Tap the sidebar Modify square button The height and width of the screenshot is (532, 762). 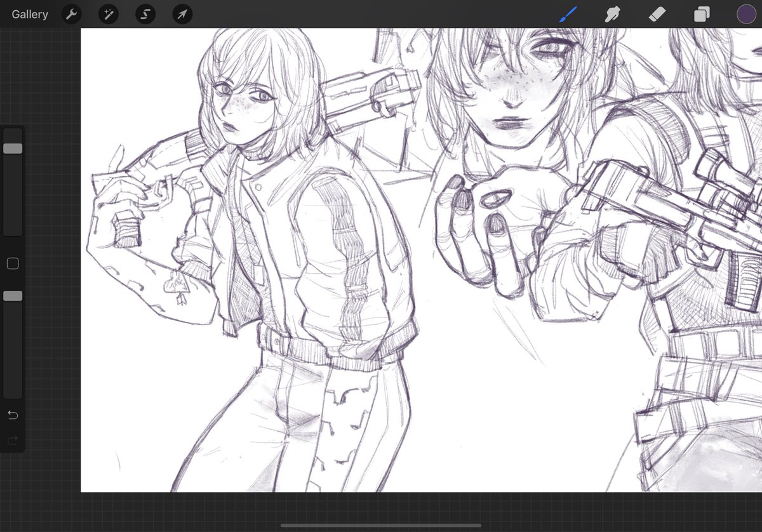(x=13, y=263)
